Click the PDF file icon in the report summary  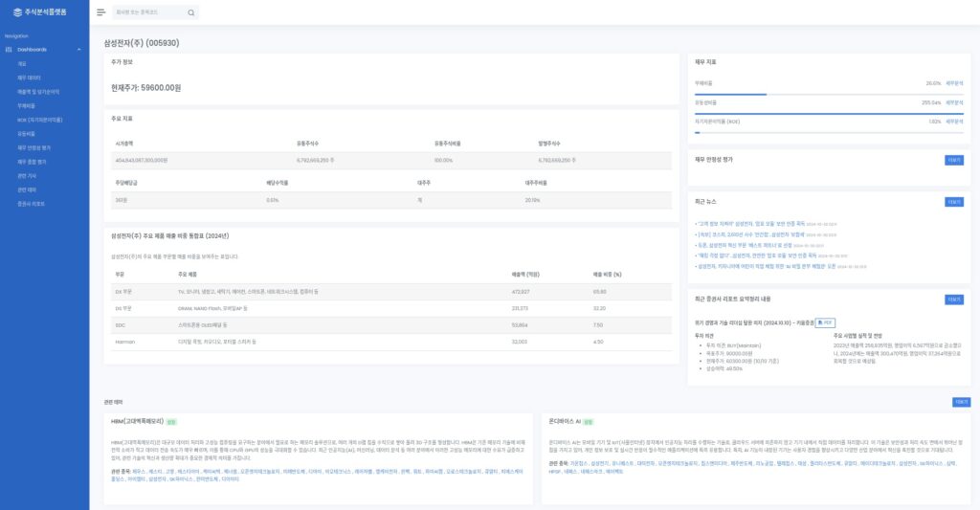[x=820, y=322]
